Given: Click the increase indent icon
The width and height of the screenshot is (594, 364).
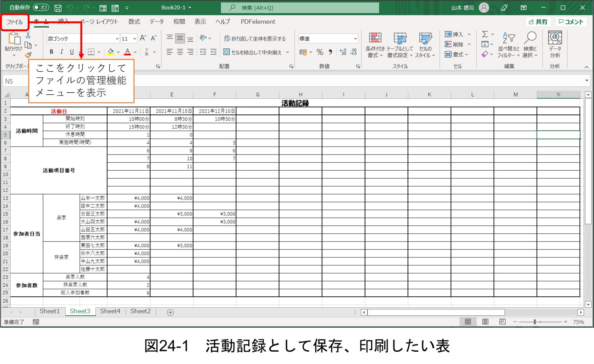Looking at the screenshot, I should 213,52.
